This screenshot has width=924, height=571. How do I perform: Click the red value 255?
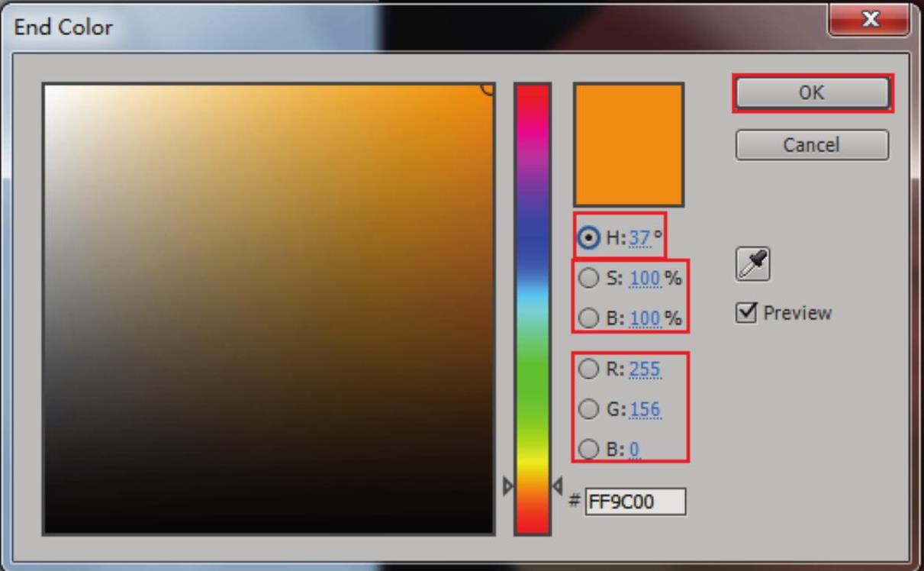coord(645,369)
